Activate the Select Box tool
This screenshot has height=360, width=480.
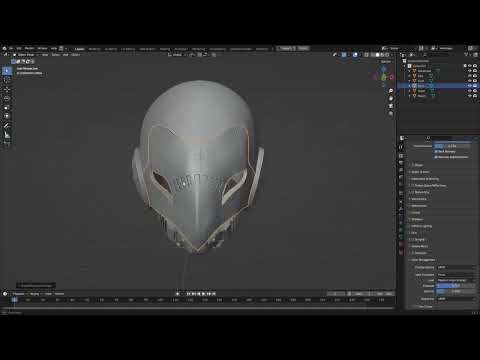click(x=7, y=71)
